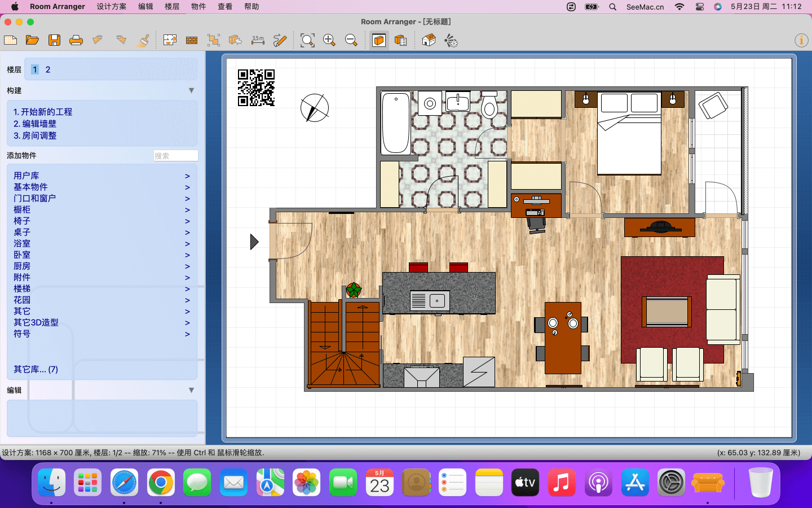Click the zoom in magnifier icon
Viewport: 812px width, 508px height.
[329, 40]
